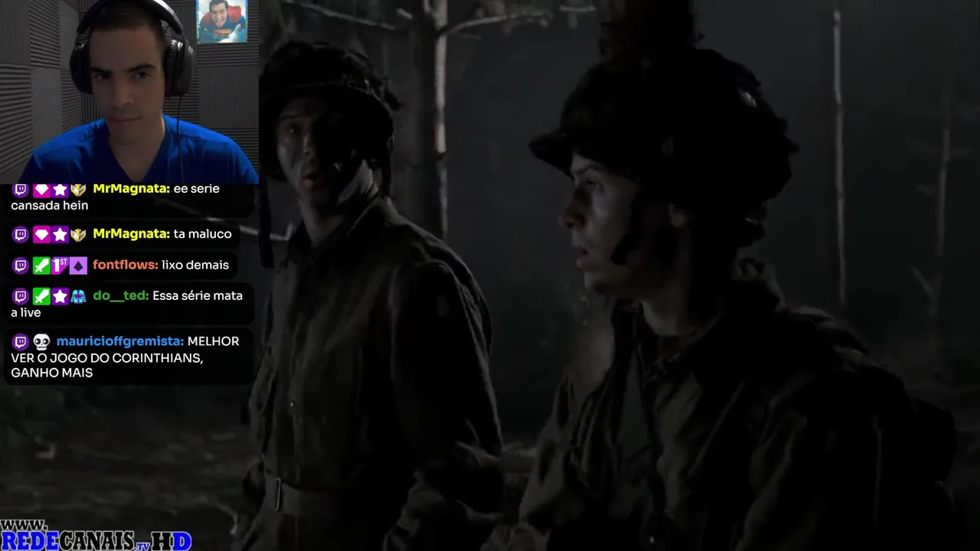Click fontflows' green sword moderator badge
Image resolution: width=980 pixels, height=551 pixels.
click(41, 266)
